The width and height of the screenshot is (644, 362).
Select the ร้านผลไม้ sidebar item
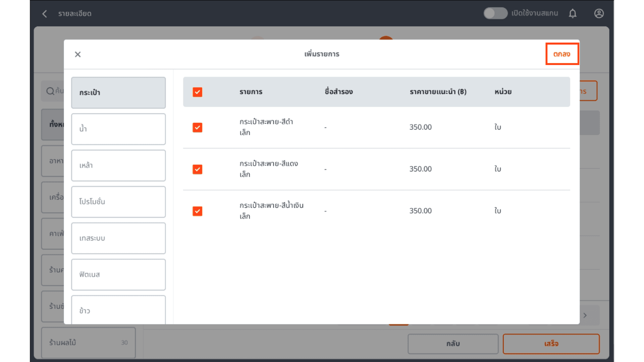pyautogui.click(x=88, y=343)
